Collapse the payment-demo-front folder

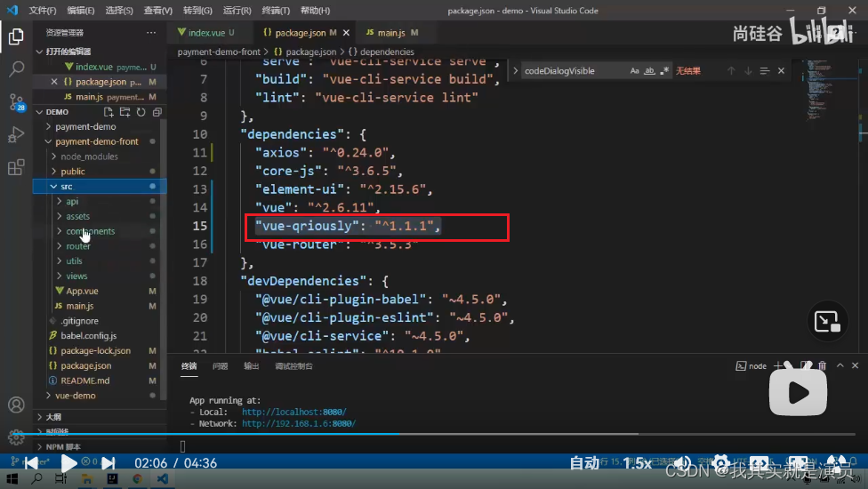click(x=96, y=141)
